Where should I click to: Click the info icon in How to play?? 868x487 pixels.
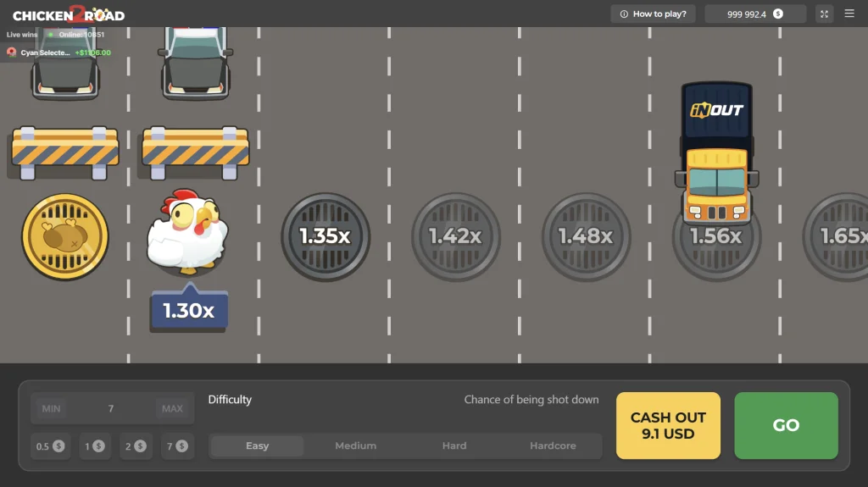point(624,14)
